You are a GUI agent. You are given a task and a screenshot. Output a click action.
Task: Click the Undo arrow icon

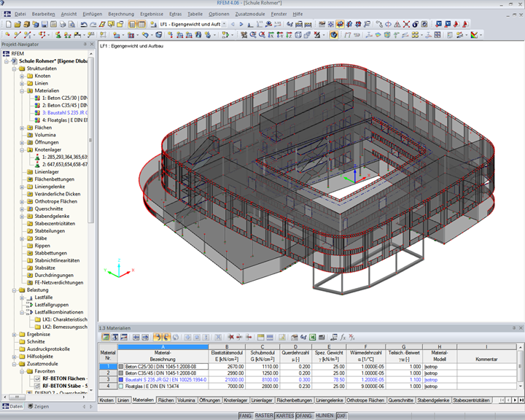[84, 24]
